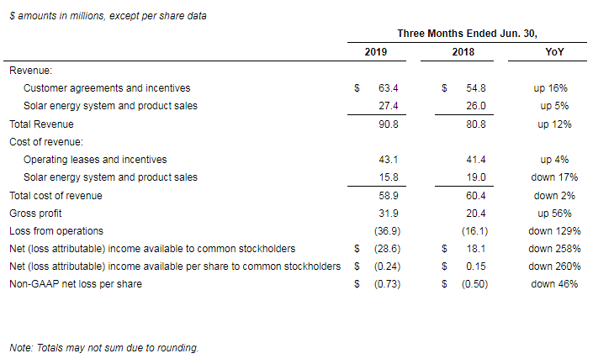Select the "Loss from operations" row label

coord(56,231)
